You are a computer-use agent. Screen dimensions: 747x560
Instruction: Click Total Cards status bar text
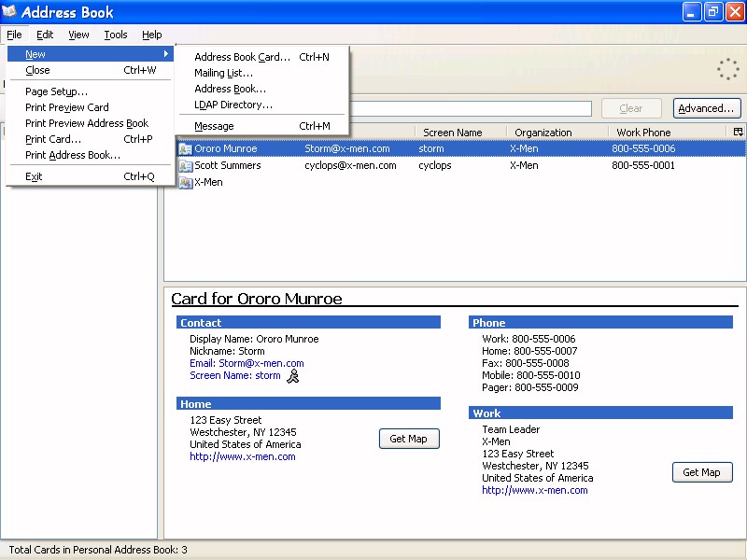[98, 550]
